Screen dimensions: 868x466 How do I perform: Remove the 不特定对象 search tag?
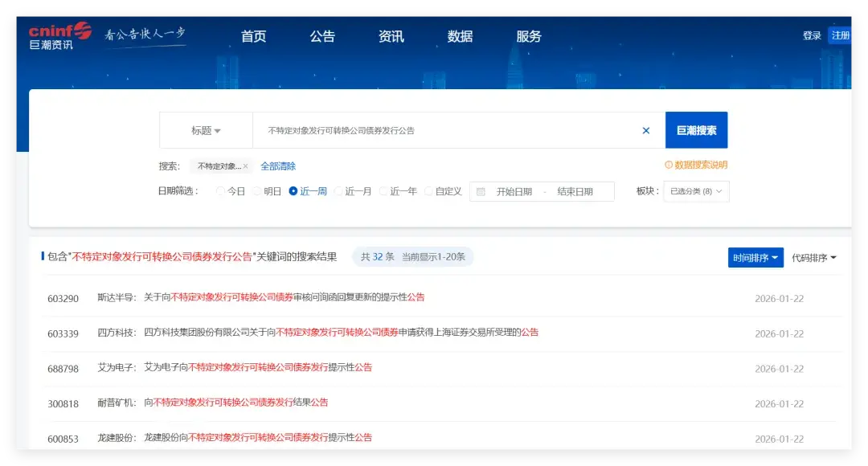click(245, 166)
